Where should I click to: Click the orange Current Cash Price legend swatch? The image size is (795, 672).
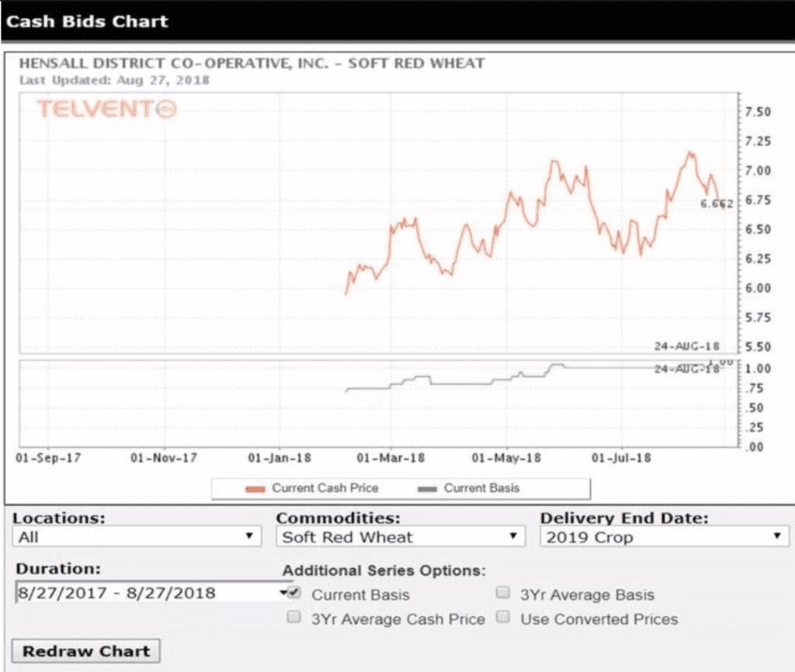tap(255, 489)
